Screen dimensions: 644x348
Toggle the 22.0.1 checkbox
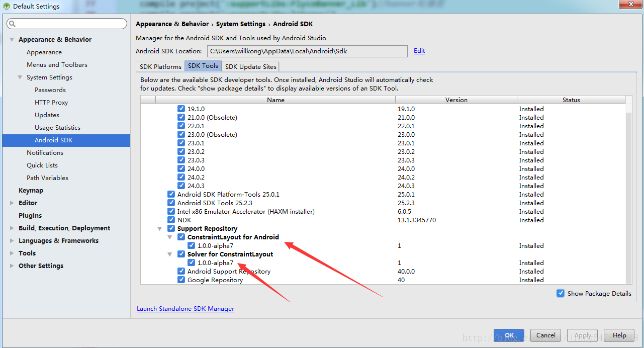[x=181, y=126]
